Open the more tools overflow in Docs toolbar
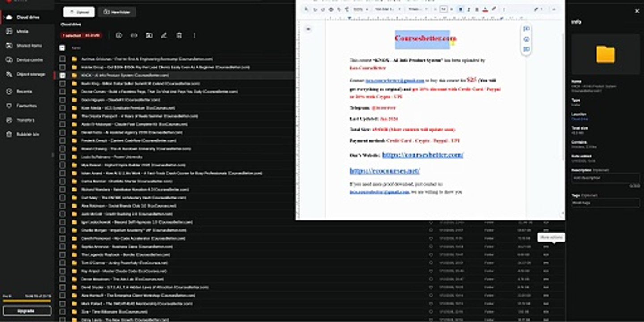 click(x=504, y=9)
